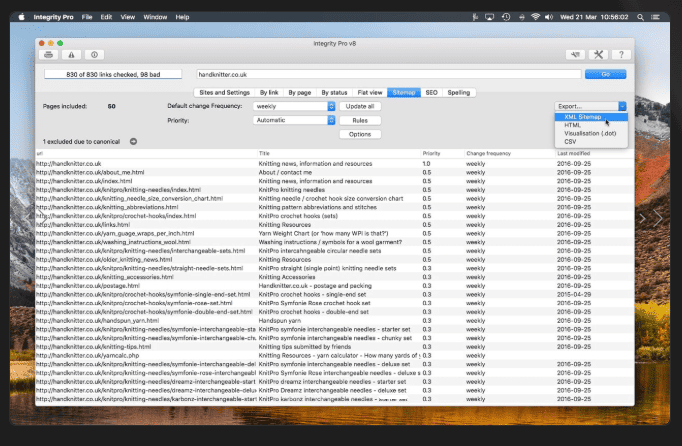Open the Integrity Pro menu
This screenshot has width=682, height=446.
[53, 17]
